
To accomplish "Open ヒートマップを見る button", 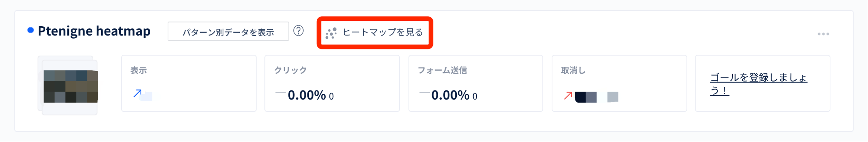I will (x=375, y=33).
